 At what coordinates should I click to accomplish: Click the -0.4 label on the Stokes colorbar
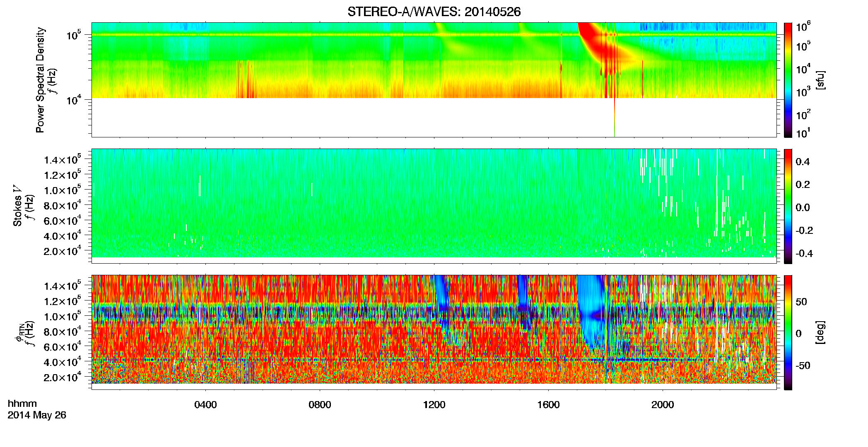(804, 253)
